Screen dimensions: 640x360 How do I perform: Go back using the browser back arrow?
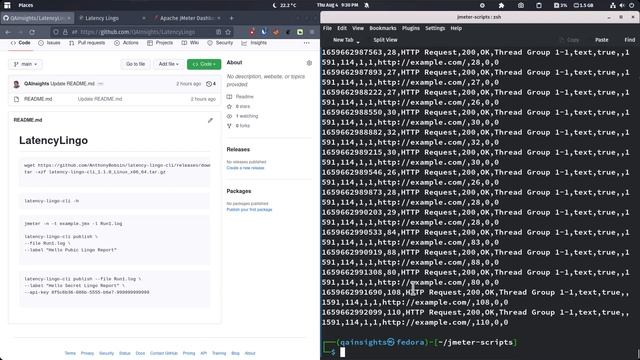(x=8, y=32)
